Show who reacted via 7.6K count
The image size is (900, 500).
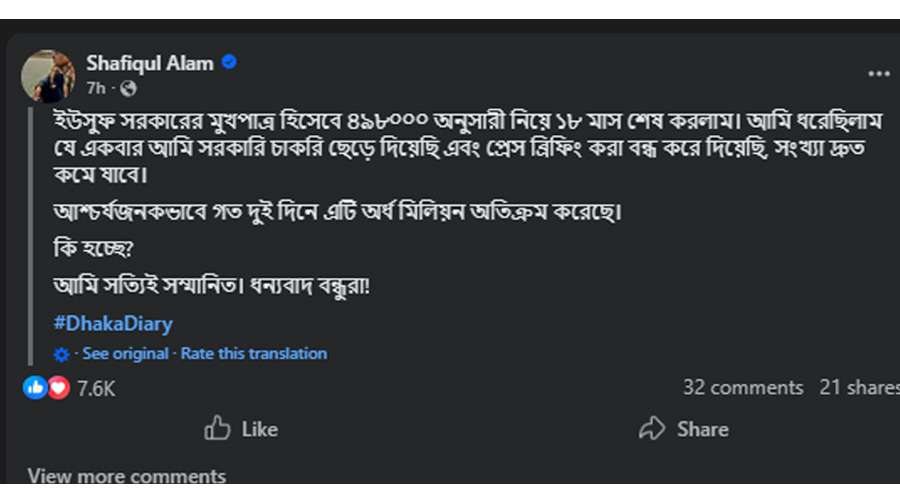pos(96,388)
